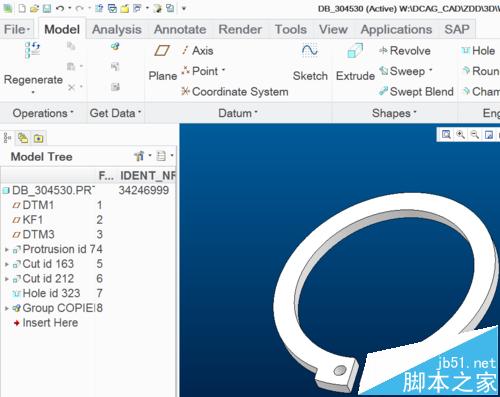
Task: Create a datum Axis
Action: (x=197, y=51)
